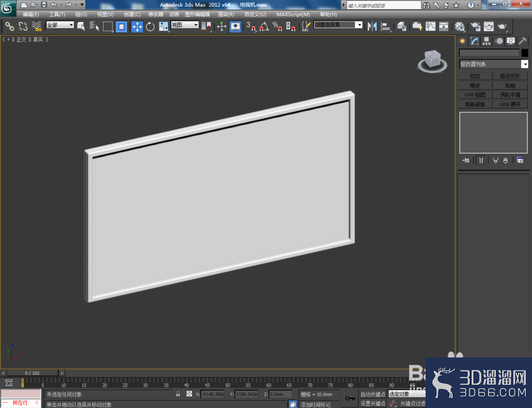Switch to Modify command panel tab

point(475,41)
